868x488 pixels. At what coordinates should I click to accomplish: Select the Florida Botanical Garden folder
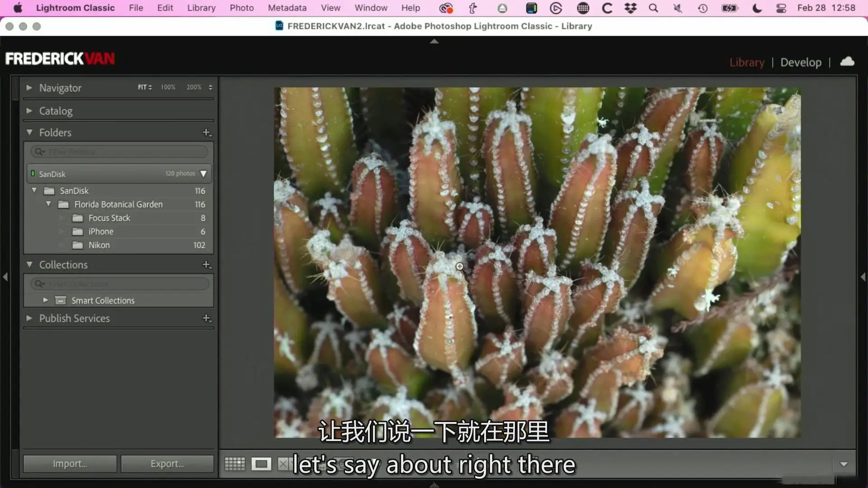(x=118, y=204)
